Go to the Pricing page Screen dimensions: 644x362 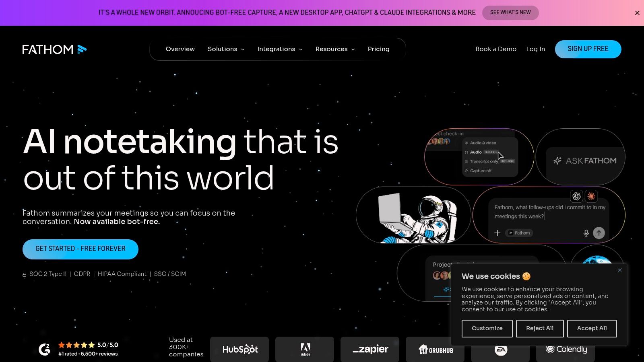379,49
